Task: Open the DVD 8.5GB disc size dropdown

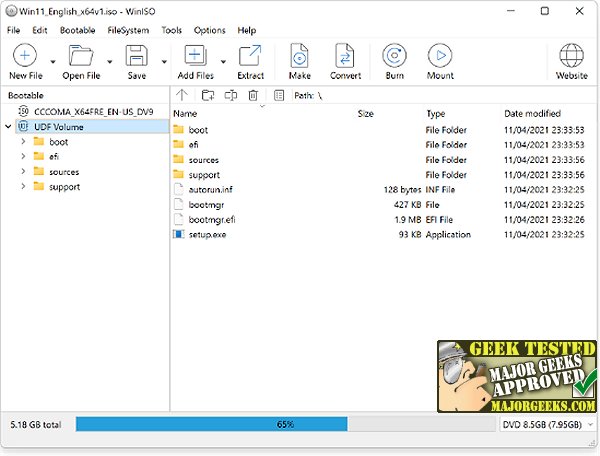Action: (x=548, y=424)
